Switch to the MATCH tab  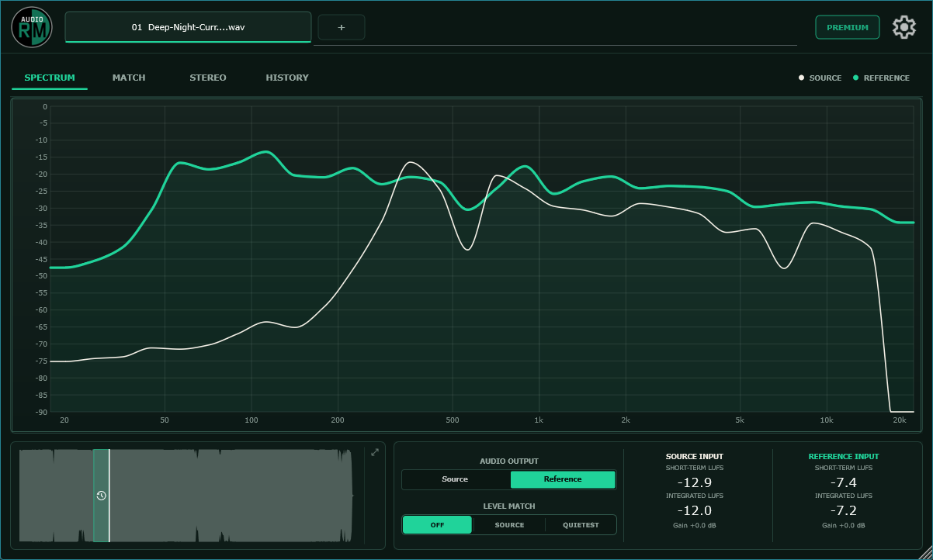(x=129, y=78)
